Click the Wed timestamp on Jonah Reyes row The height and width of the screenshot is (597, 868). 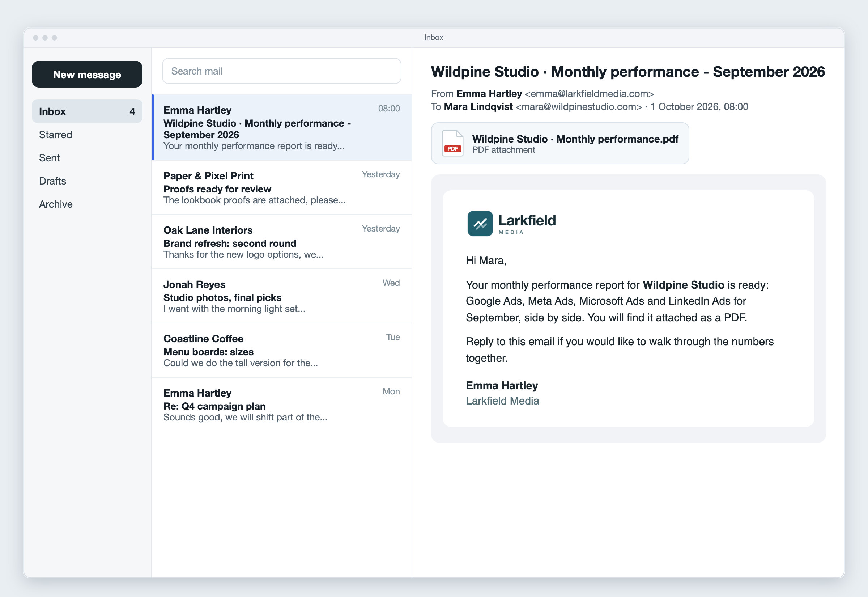click(x=391, y=283)
